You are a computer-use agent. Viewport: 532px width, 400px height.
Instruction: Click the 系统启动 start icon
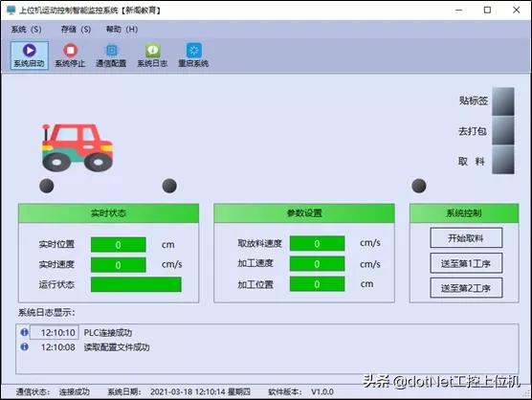coord(29,56)
